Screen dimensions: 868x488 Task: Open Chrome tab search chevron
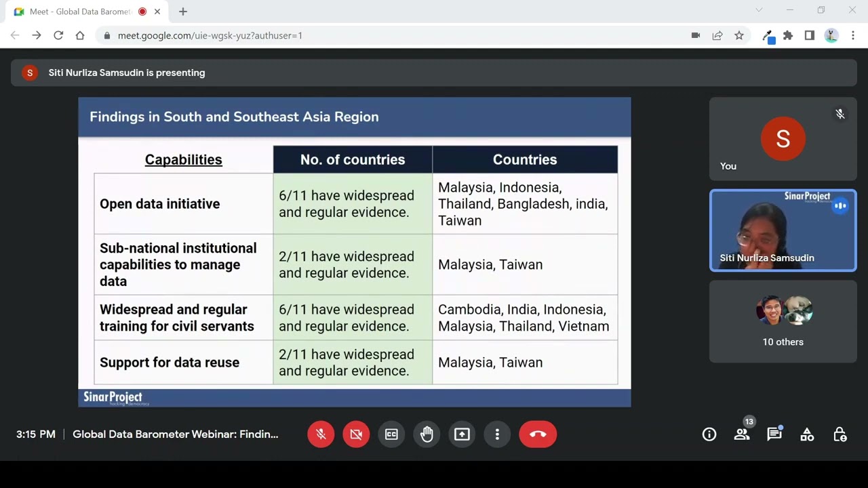tap(759, 10)
